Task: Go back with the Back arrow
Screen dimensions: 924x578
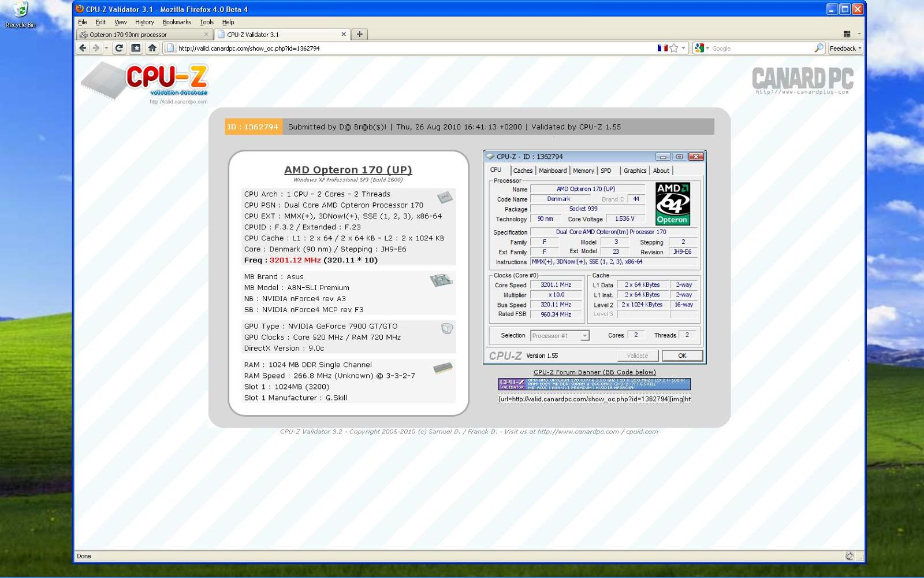Action: [83, 48]
